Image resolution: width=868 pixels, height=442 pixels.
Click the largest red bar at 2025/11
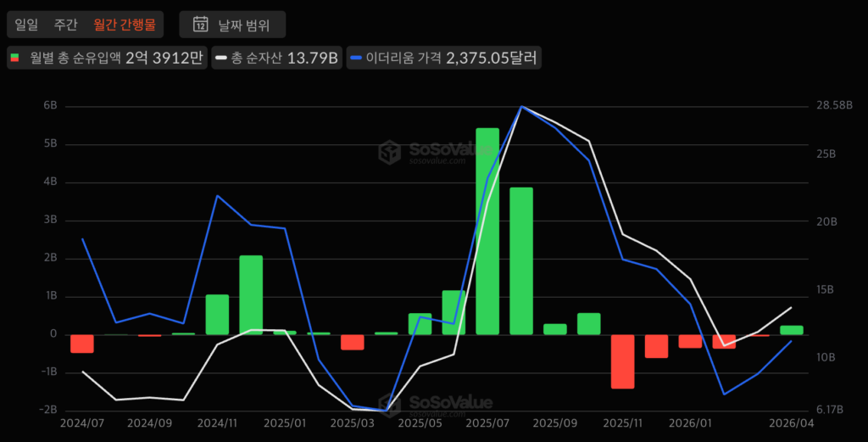pyautogui.click(x=623, y=361)
